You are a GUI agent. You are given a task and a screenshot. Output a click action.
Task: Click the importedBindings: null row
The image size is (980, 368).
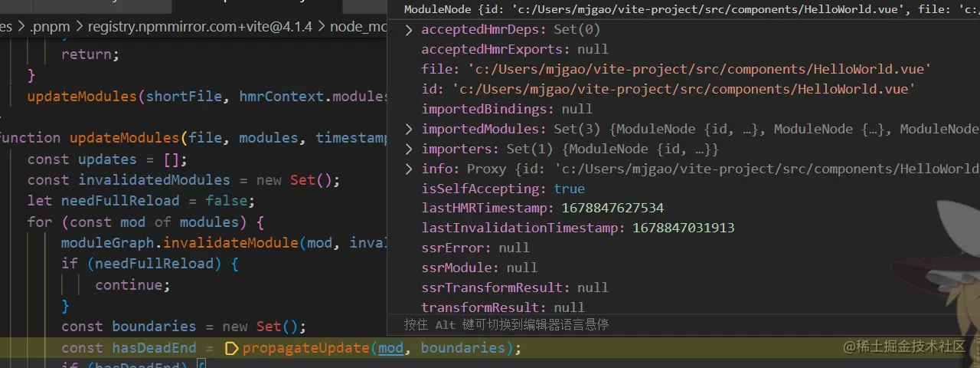click(x=507, y=109)
